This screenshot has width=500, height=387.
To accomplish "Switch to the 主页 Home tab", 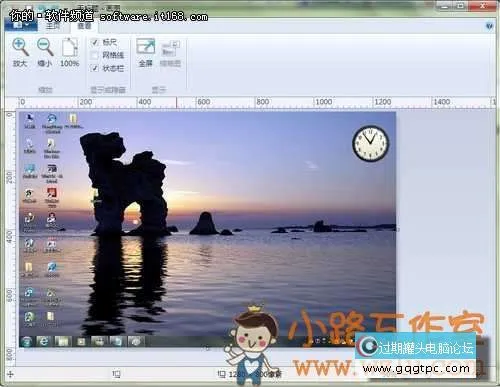I will pyautogui.click(x=53, y=26).
